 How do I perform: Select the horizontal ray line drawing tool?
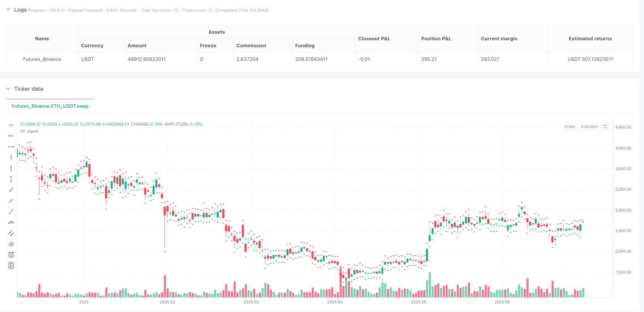(x=11, y=136)
